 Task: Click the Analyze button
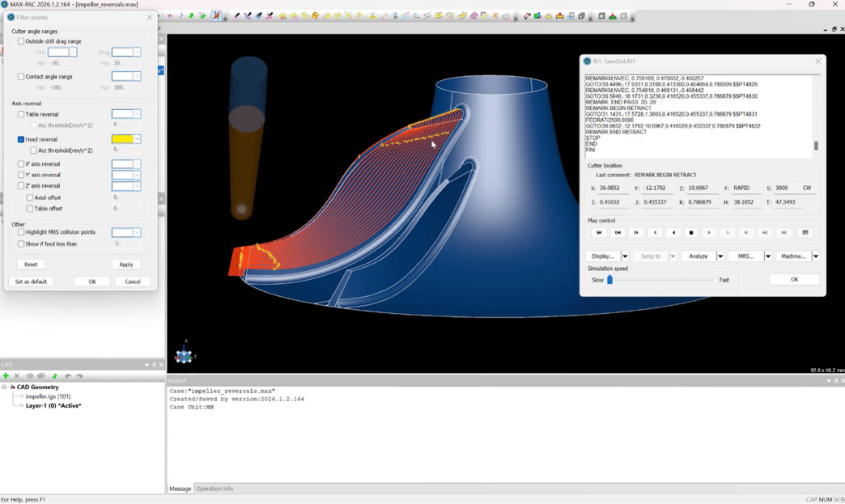click(699, 256)
